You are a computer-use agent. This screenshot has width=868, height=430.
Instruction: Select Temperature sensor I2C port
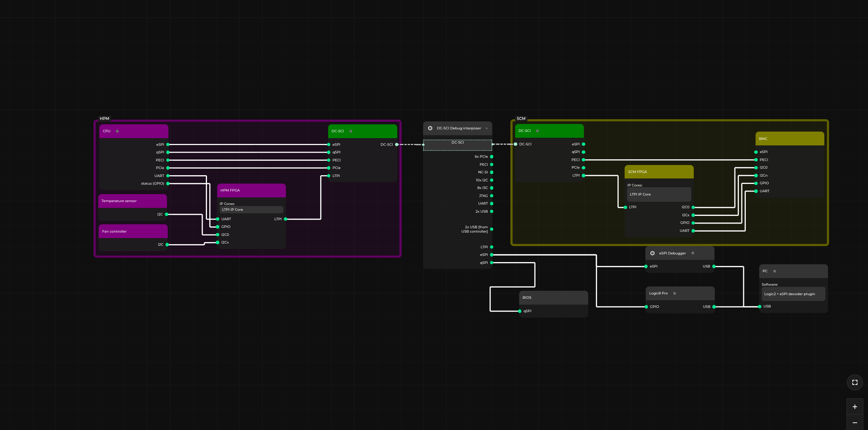click(x=167, y=214)
